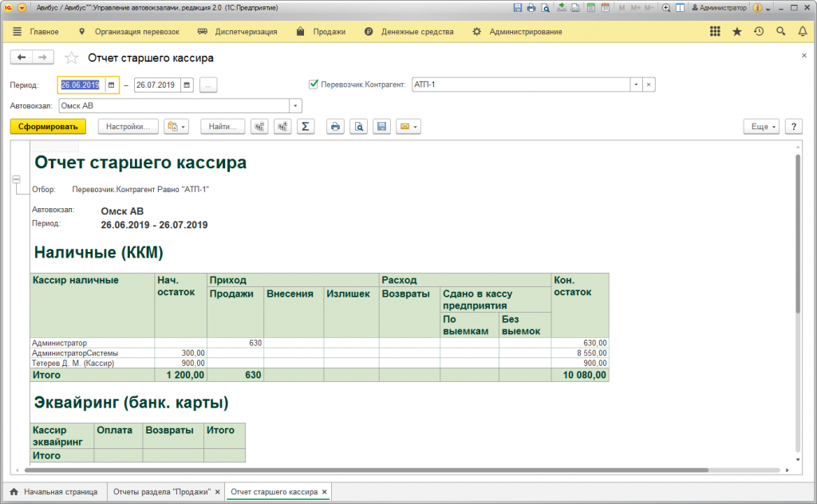817x504 pixels.
Task: Expand the Автовокзал dropdown list
Action: point(295,105)
